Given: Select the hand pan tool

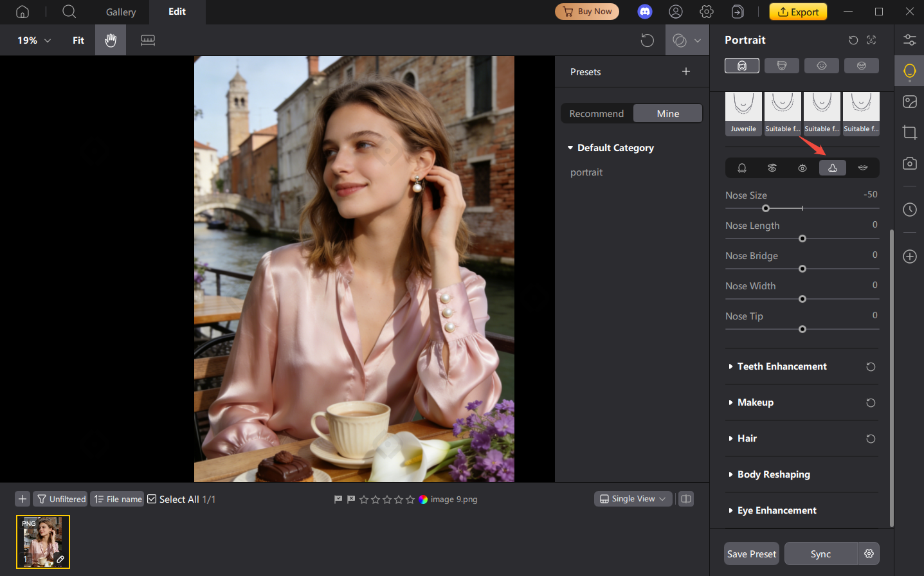Looking at the screenshot, I should click(x=111, y=40).
